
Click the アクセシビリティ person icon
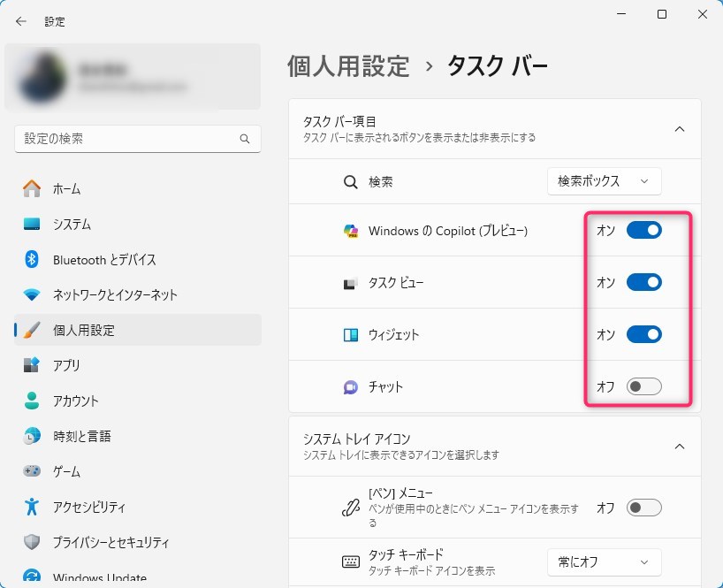pos(32,507)
